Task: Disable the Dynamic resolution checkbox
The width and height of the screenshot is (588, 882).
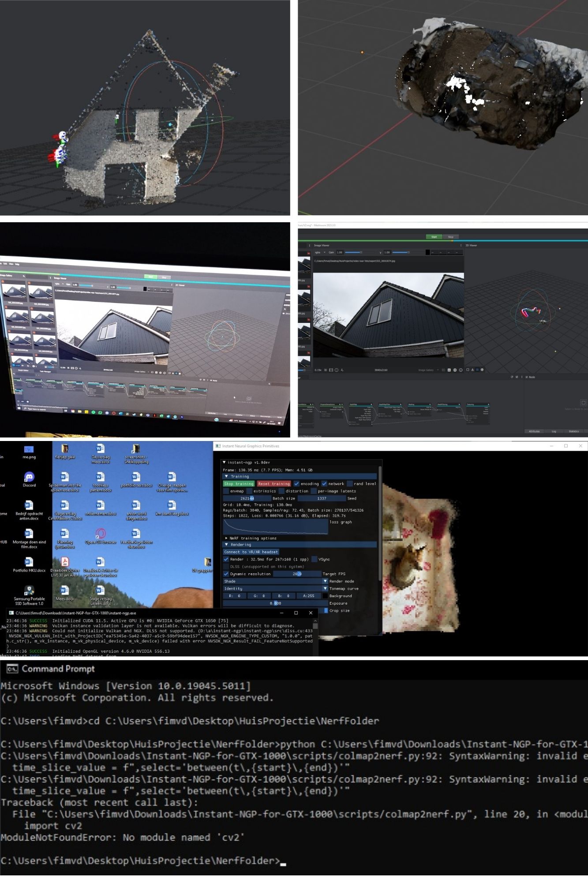Action: pos(226,574)
